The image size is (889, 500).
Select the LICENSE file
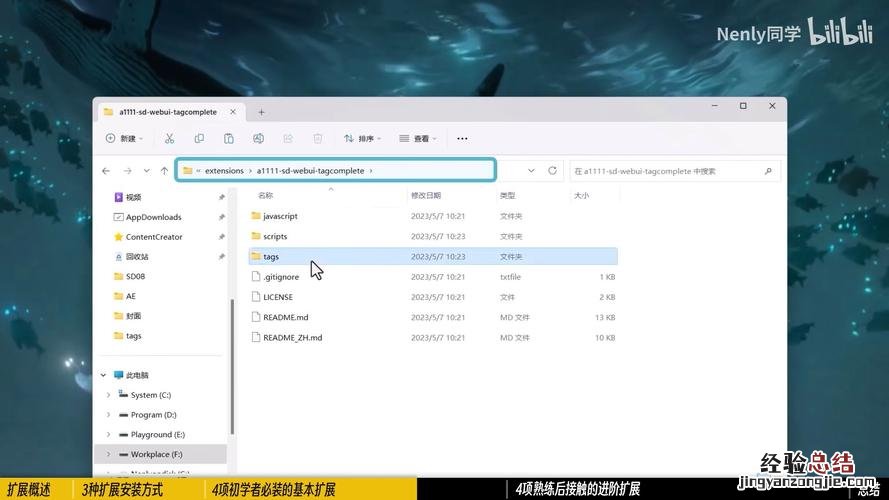[433, 297]
